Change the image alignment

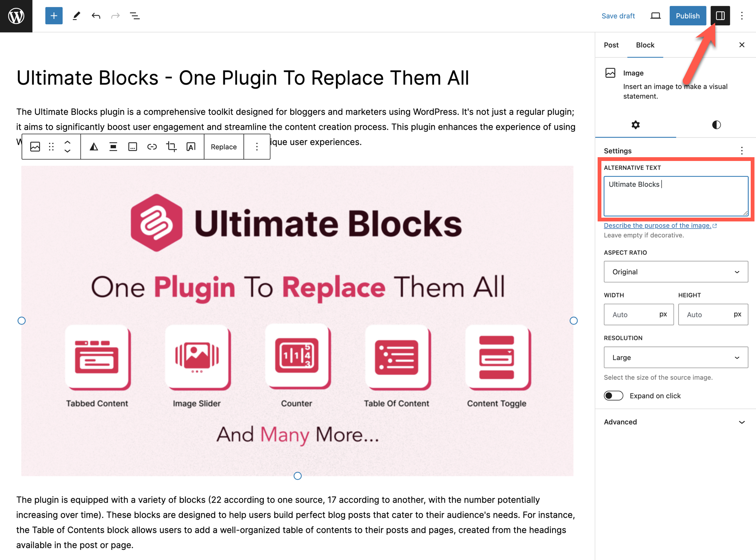(113, 147)
